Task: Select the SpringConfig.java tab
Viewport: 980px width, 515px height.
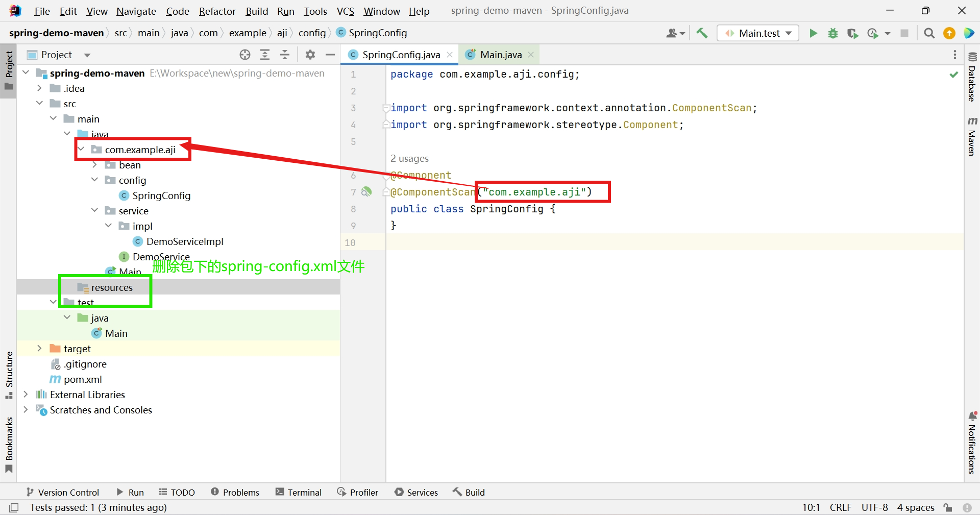Action: [401, 55]
